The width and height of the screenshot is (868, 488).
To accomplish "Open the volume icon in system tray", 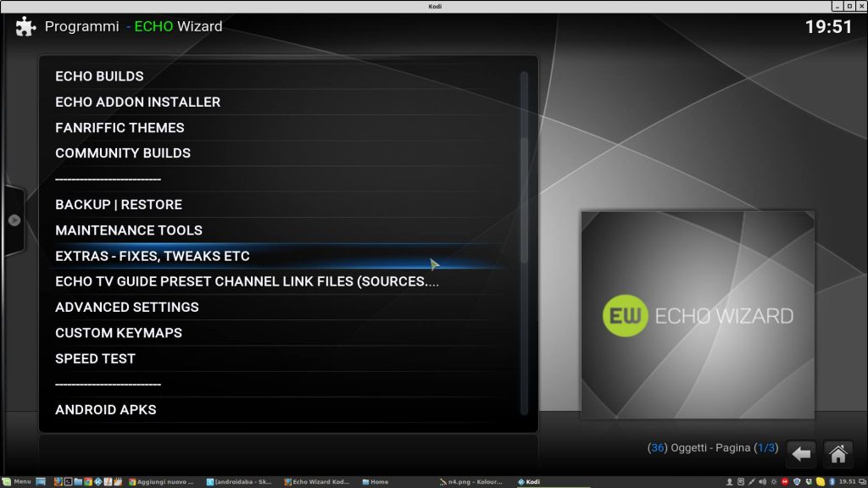I will pos(762,482).
